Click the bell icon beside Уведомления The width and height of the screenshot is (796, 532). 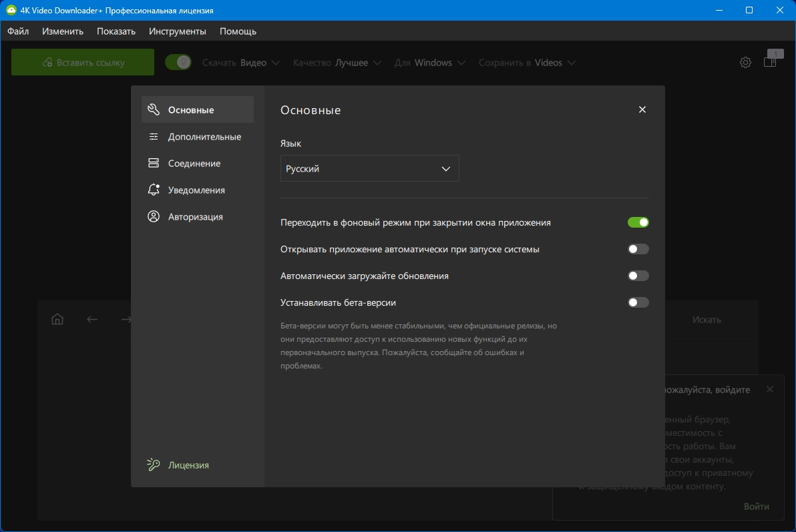[154, 190]
